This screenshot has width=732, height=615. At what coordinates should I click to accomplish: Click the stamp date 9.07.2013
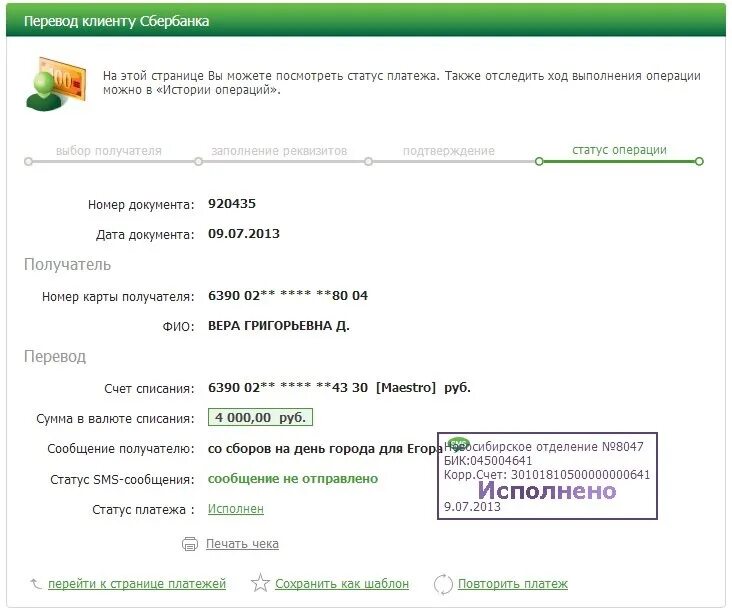coord(472,507)
